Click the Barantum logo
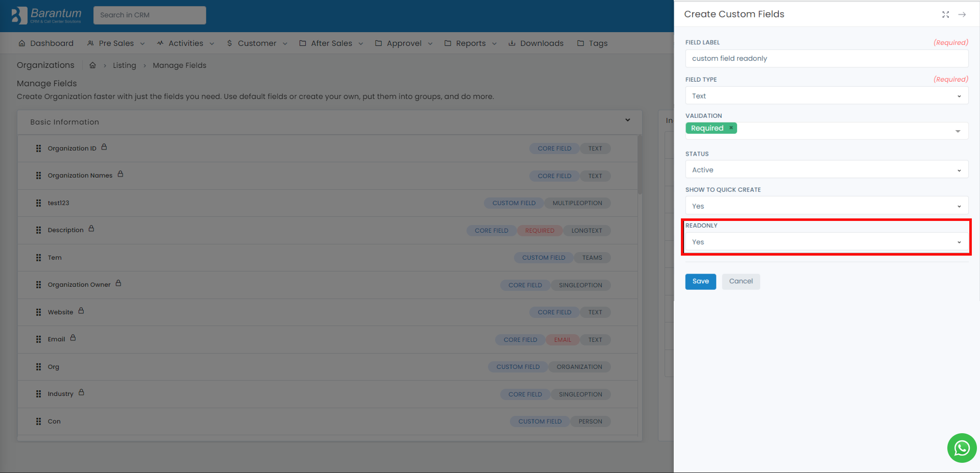The height and width of the screenshot is (473, 980). tap(46, 15)
